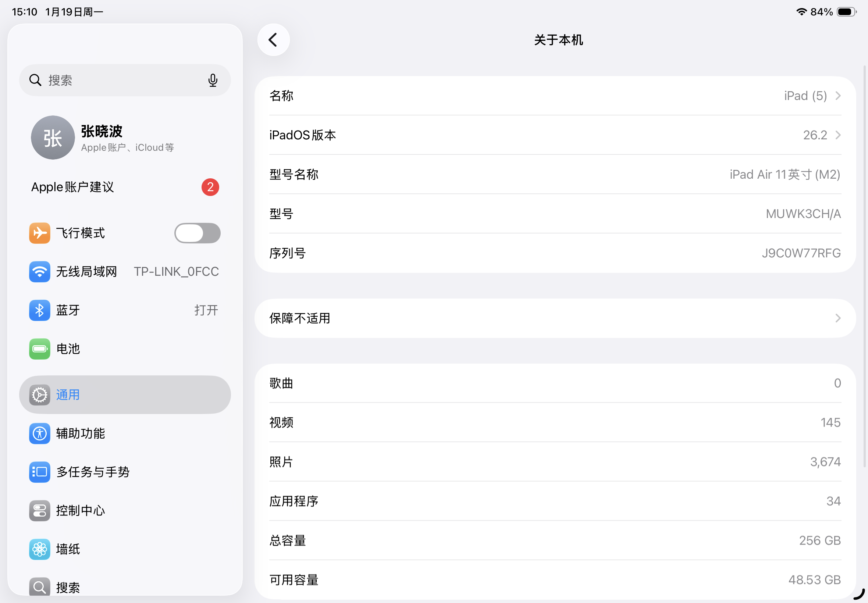Screen dimensions: 868x603
Task: Open device name via 名称 chevron
Action: 838,96
